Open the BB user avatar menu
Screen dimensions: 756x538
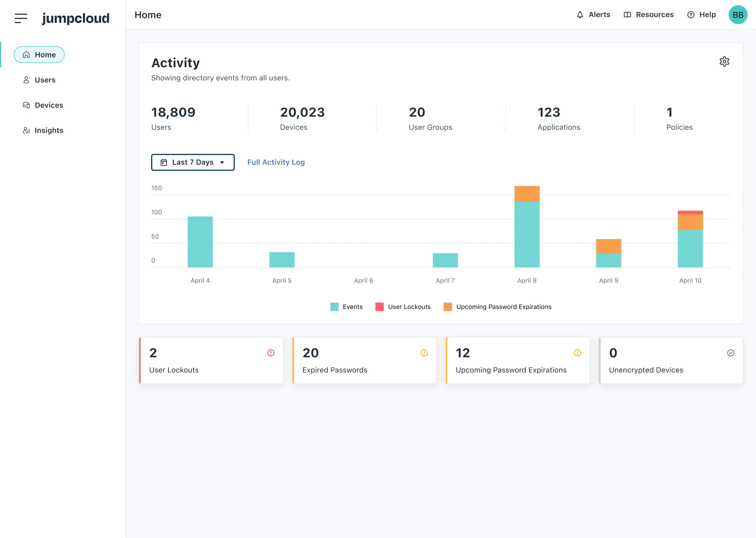pos(738,15)
